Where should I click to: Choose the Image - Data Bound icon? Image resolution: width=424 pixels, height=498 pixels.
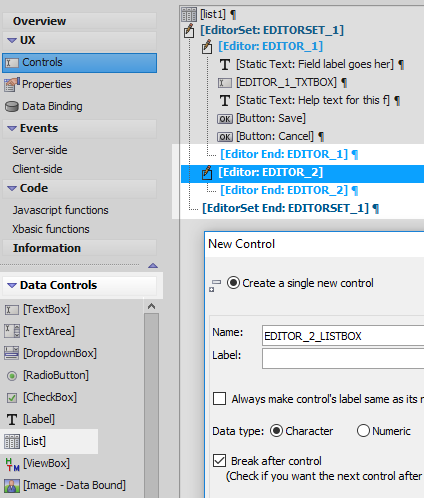tap(12, 486)
